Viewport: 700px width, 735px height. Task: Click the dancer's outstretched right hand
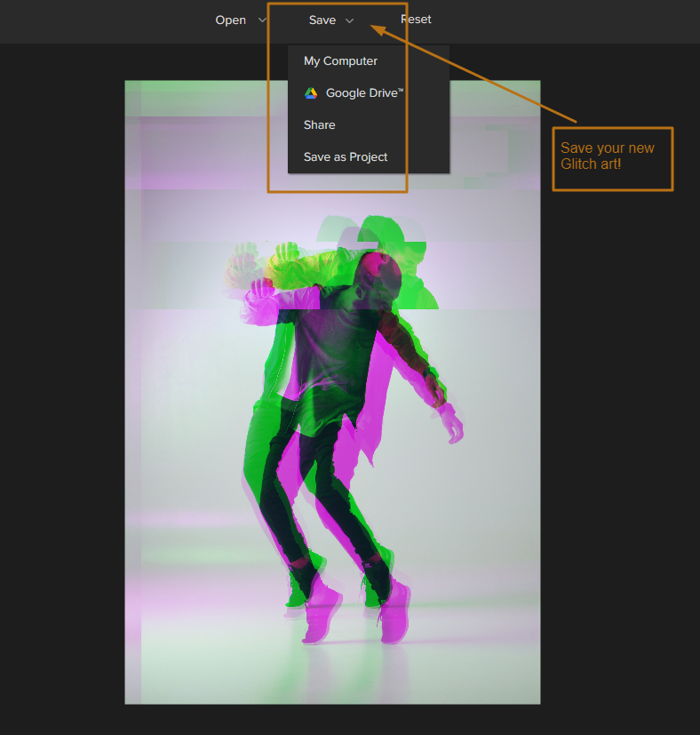(x=453, y=427)
